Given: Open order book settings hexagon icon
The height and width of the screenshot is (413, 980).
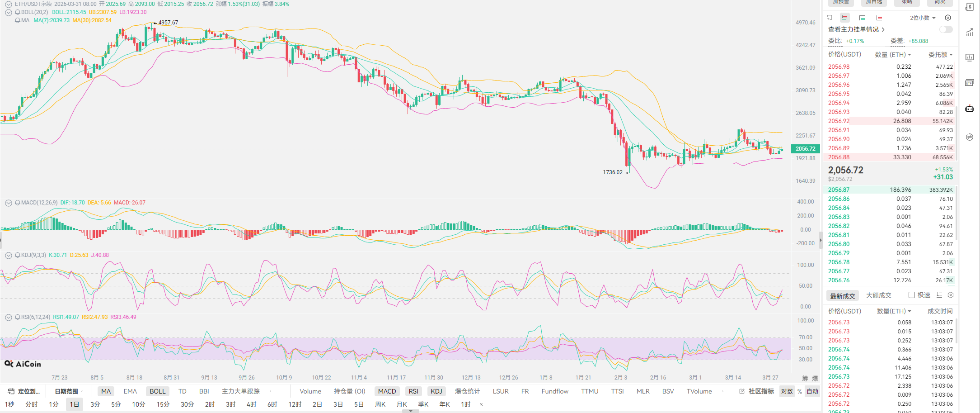Looking at the screenshot, I should [x=948, y=18].
